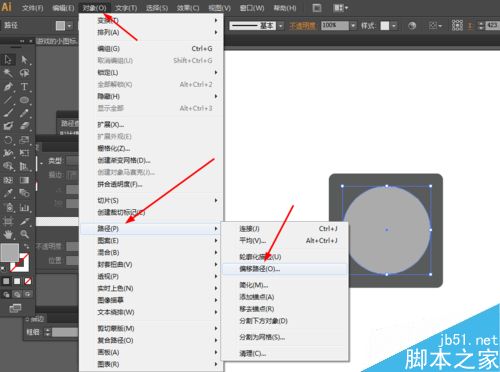This screenshot has width=500, height=372.
Task: Expand the 排列(A) submenu
Action: coord(151,32)
